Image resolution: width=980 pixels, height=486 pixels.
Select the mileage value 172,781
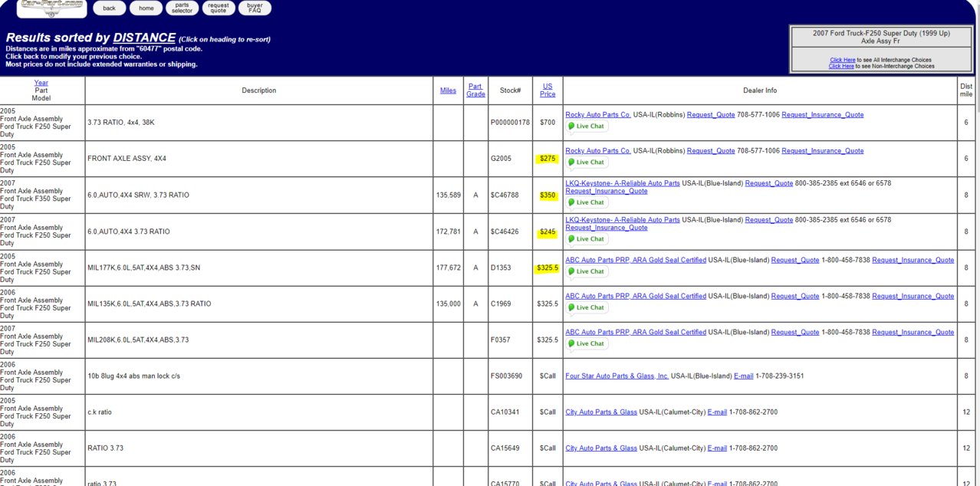[x=448, y=232]
